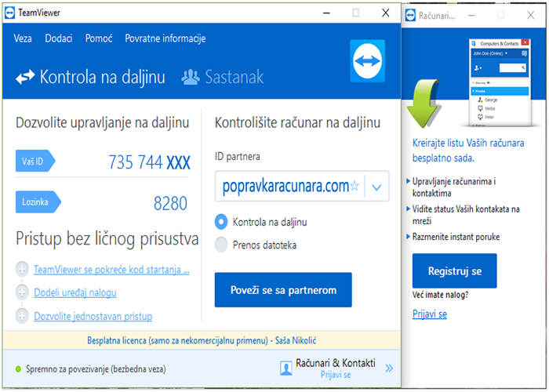Click Prijavi se link in Računari window

point(430,314)
